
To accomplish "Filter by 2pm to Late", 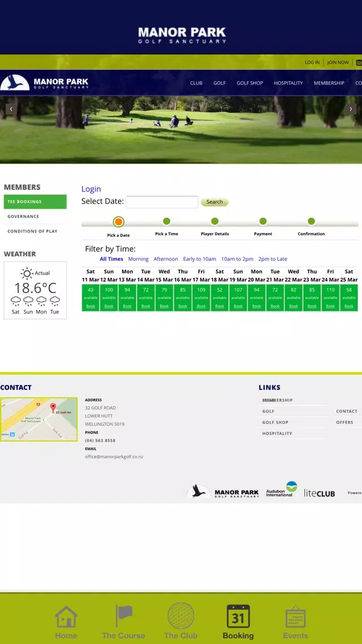I will pyautogui.click(x=272, y=259).
